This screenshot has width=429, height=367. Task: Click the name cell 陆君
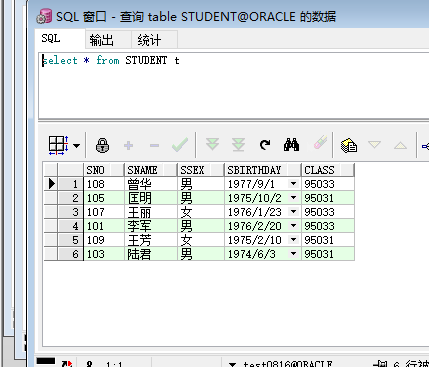coord(150,254)
